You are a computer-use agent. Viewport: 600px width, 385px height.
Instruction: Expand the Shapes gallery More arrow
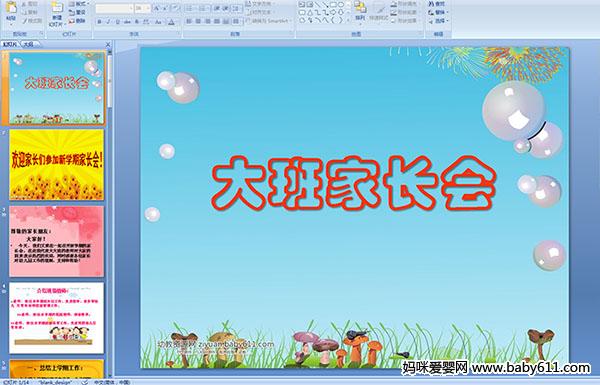[x=348, y=20]
